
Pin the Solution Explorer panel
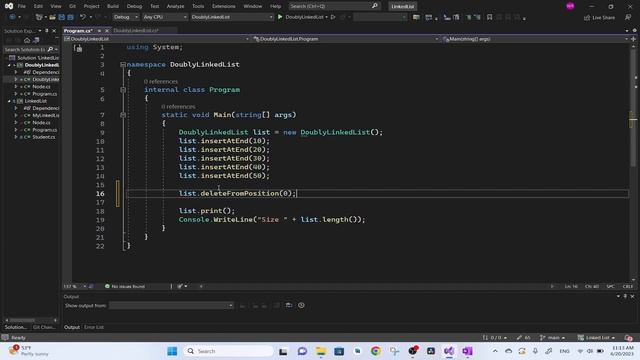click(x=47, y=31)
